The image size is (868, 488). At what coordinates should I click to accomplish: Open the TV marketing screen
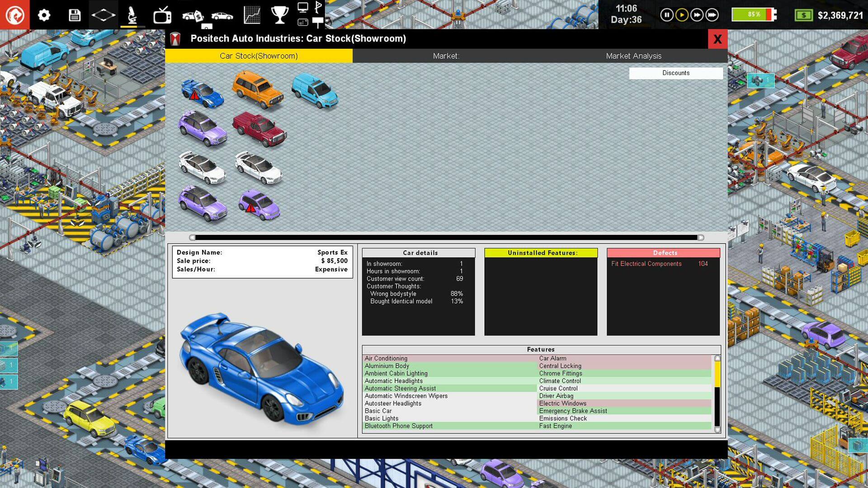pyautogui.click(x=162, y=15)
